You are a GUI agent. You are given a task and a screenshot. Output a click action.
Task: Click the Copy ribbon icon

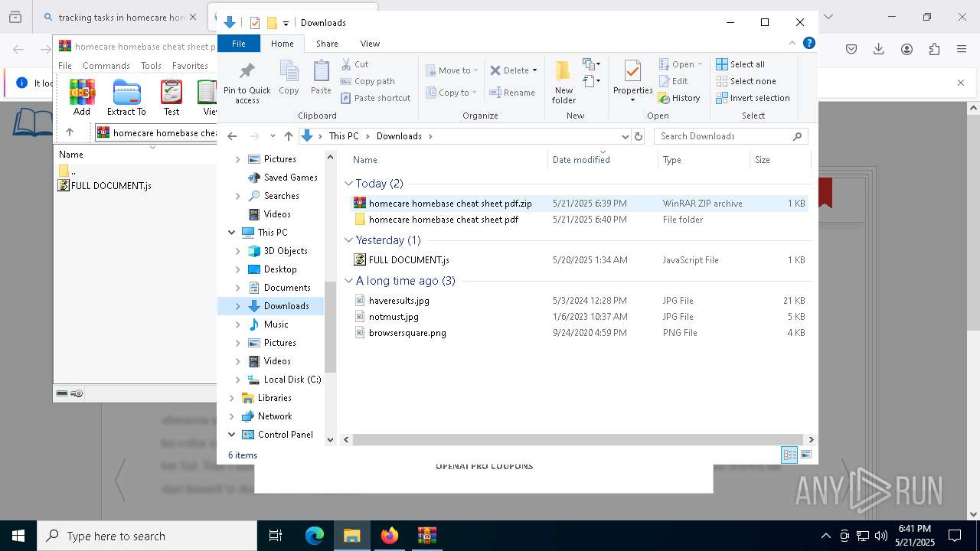tap(289, 77)
